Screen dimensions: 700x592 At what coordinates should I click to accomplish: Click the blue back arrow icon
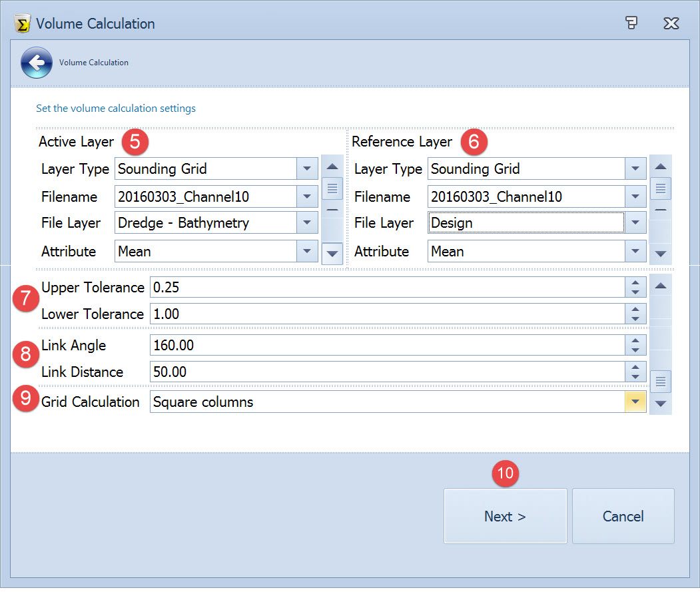tap(36, 63)
